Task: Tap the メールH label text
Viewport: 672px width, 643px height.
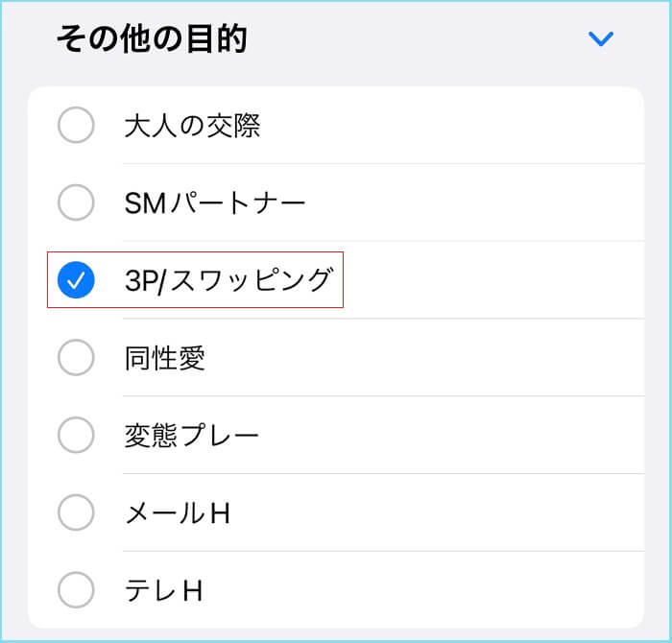Action: [178, 513]
